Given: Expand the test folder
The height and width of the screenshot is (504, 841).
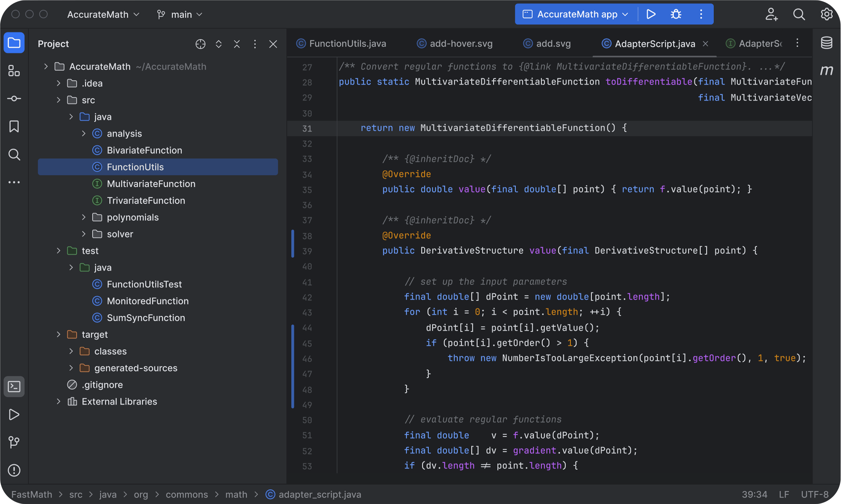Looking at the screenshot, I should 58,251.
